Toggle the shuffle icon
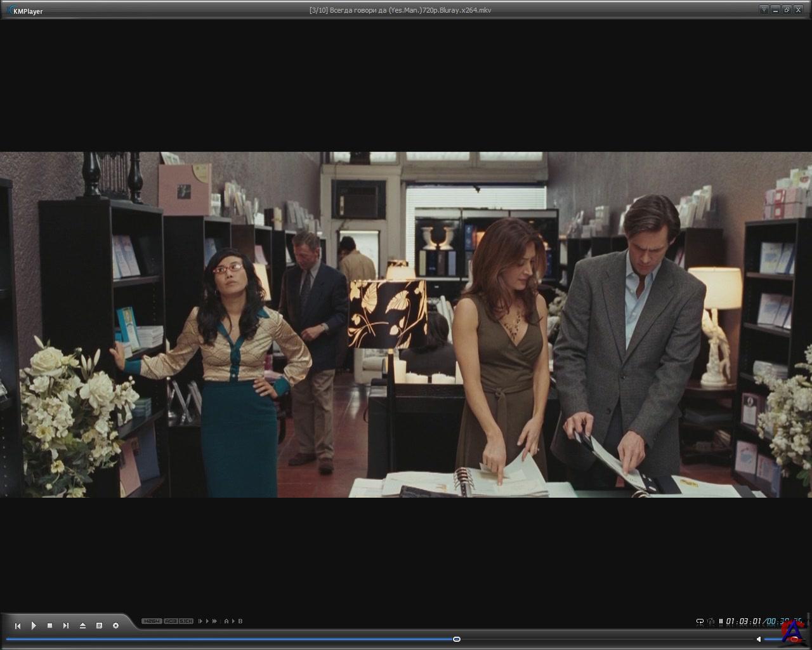This screenshot has width=812, height=650. [710, 621]
